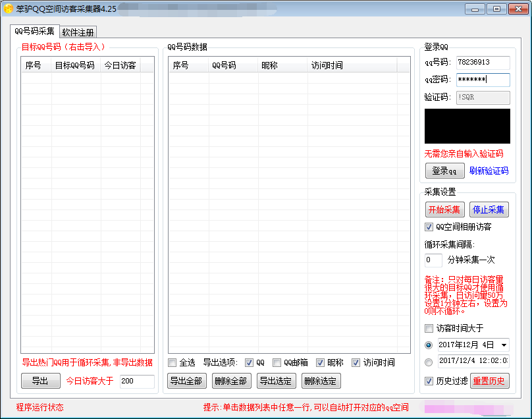Toggle the 访问时间 export checkbox
Screen dimensions: 532x419
(x=356, y=362)
